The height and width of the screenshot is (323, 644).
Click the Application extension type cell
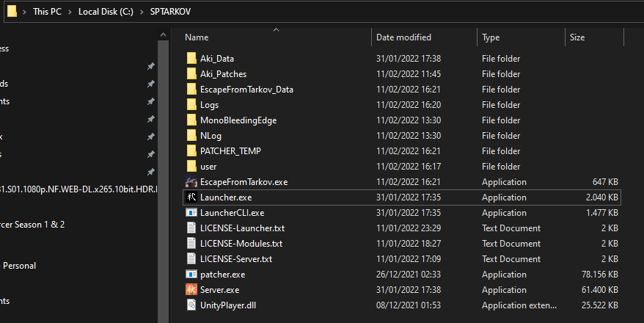(519, 305)
